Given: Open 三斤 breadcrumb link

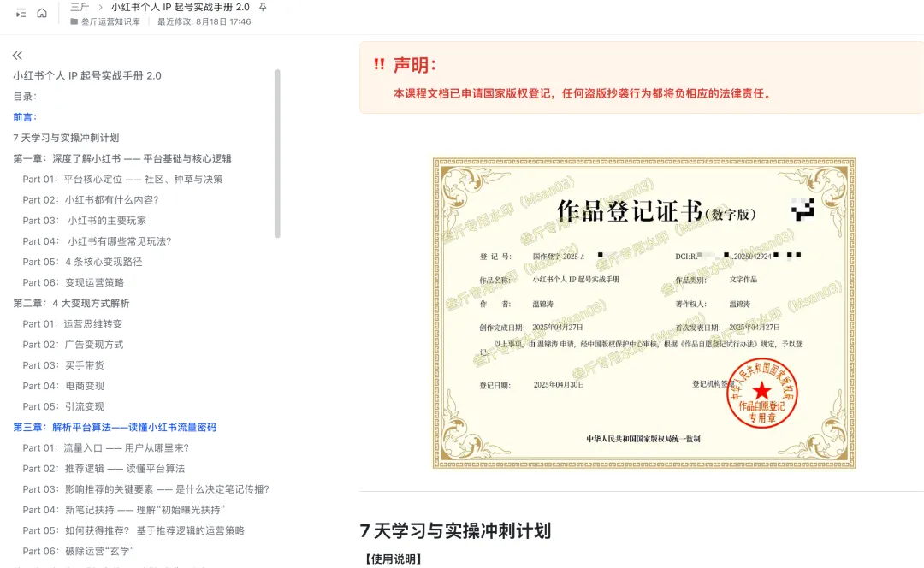Looking at the screenshot, I should (x=80, y=7).
